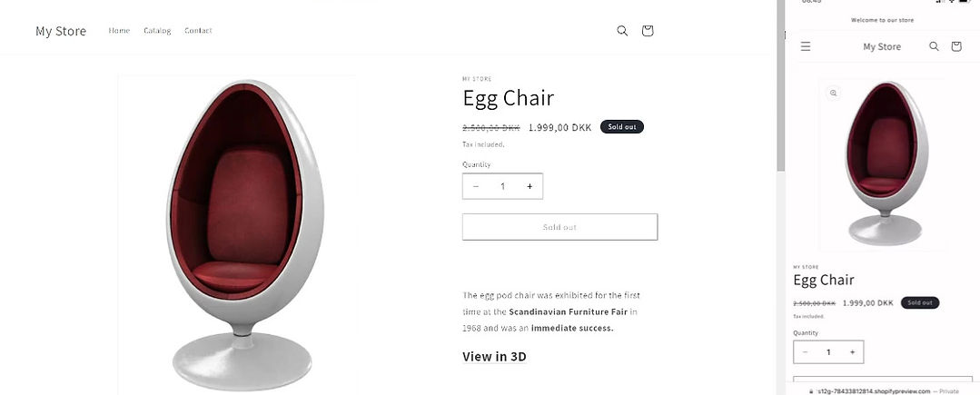This screenshot has width=980, height=395.
Task: Go to Home menu item
Action: (119, 31)
